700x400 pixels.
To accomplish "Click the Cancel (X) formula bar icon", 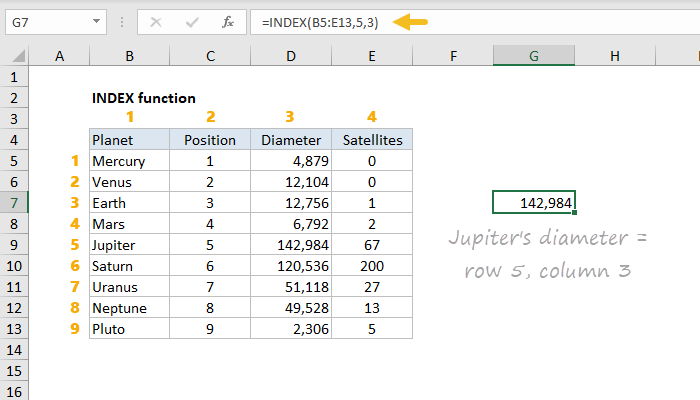I will (x=156, y=22).
